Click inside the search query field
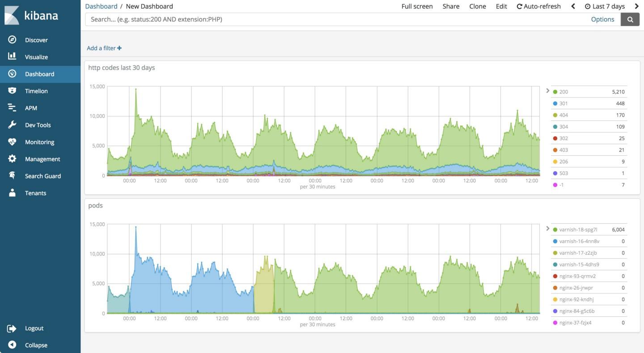Image resolution: width=644 pixels, height=353 pixels. click(313, 19)
